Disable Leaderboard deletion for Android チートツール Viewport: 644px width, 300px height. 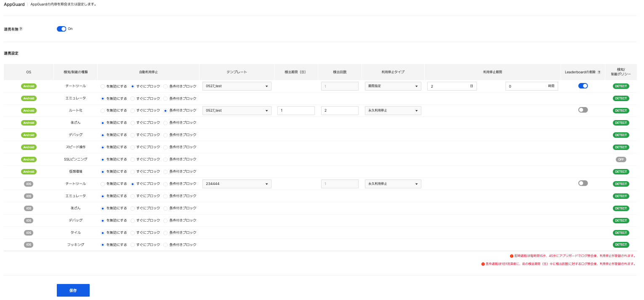pyautogui.click(x=583, y=86)
